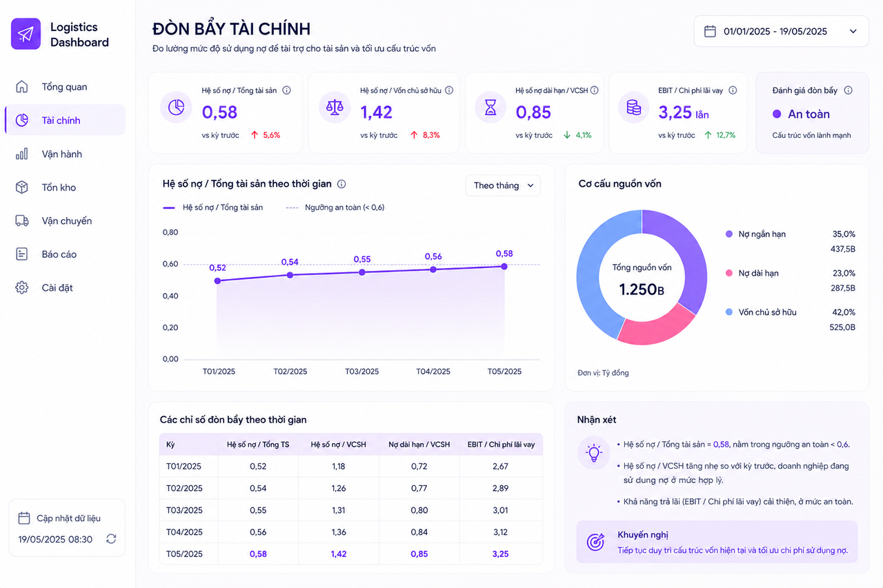Navigate to Vận chuyển
This screenshot has width=883, height=588.
click(65, 221)
